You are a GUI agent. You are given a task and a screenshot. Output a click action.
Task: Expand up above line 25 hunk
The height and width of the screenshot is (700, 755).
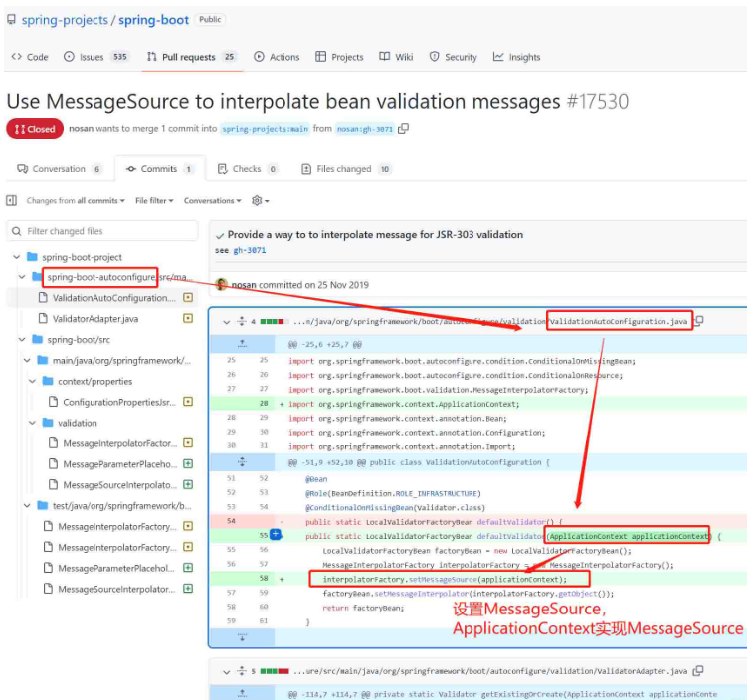point(242,344)
